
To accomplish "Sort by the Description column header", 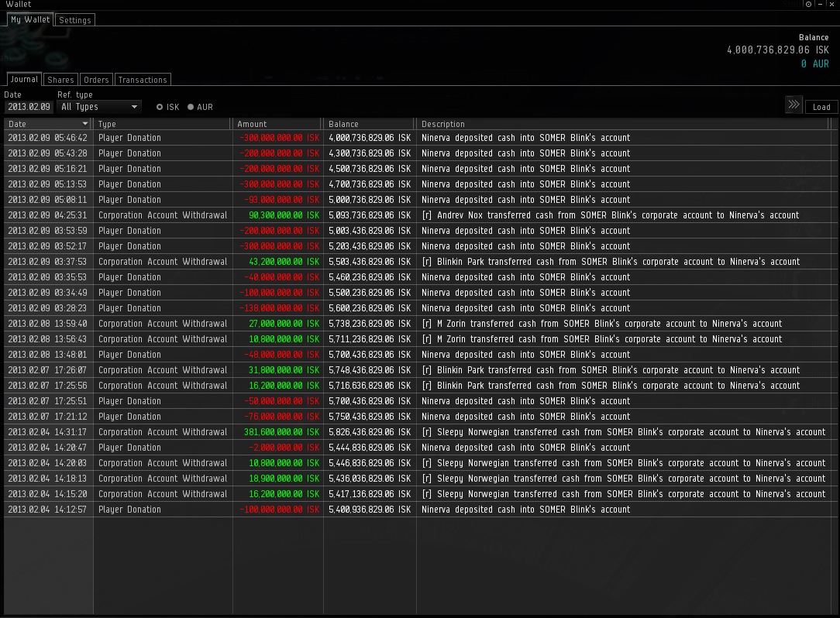I will [x=623, y=124].
